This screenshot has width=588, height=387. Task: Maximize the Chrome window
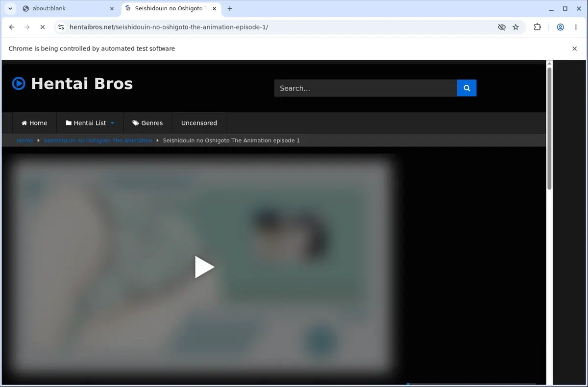tap(565, 8)
